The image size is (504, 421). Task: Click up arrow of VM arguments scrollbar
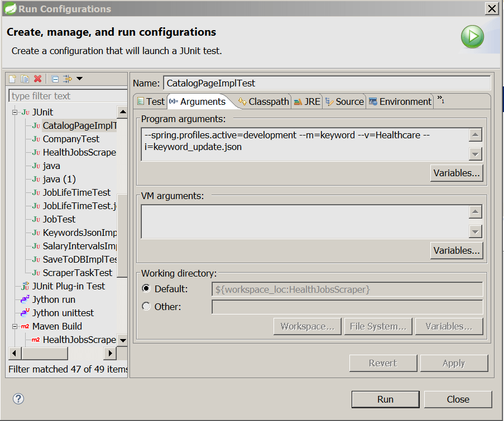click(476, 212)
